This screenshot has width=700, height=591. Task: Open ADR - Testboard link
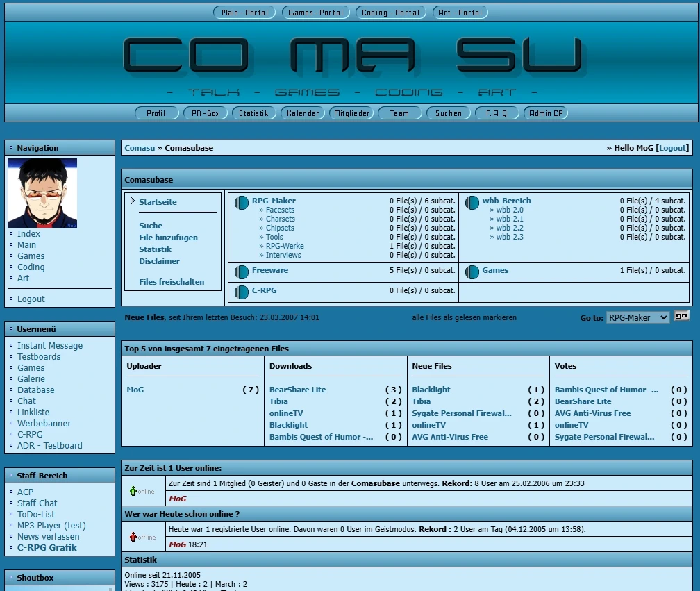click(49, 445)
